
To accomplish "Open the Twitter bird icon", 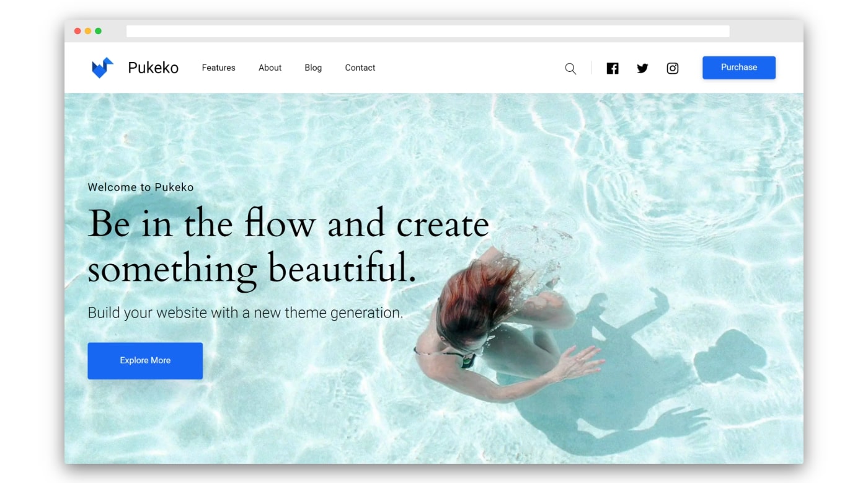I will click(642, 68).
